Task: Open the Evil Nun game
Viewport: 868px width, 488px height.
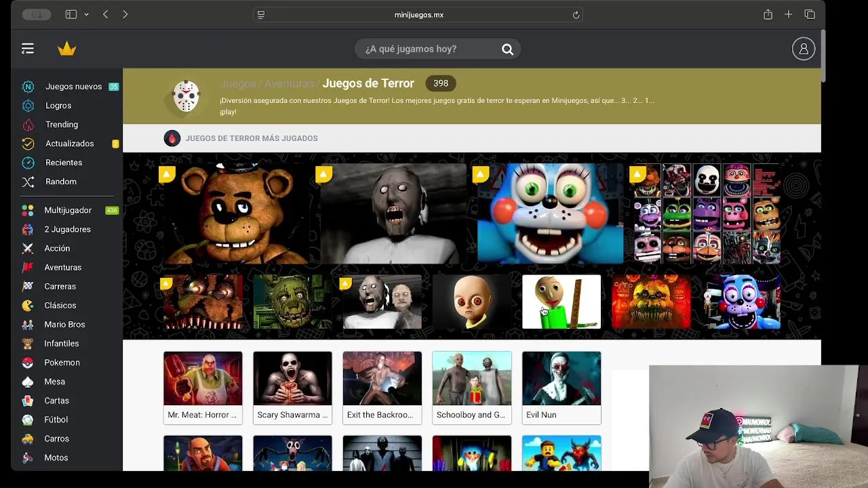Action: click(x=561, y=388)
